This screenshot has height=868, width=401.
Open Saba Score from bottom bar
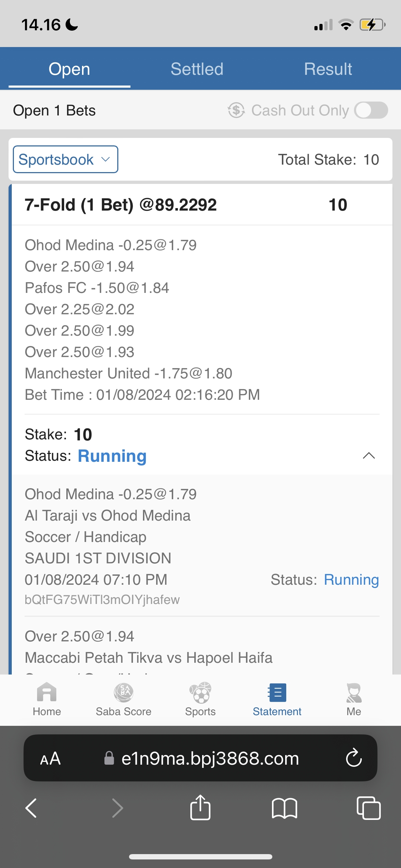[123, 693]
